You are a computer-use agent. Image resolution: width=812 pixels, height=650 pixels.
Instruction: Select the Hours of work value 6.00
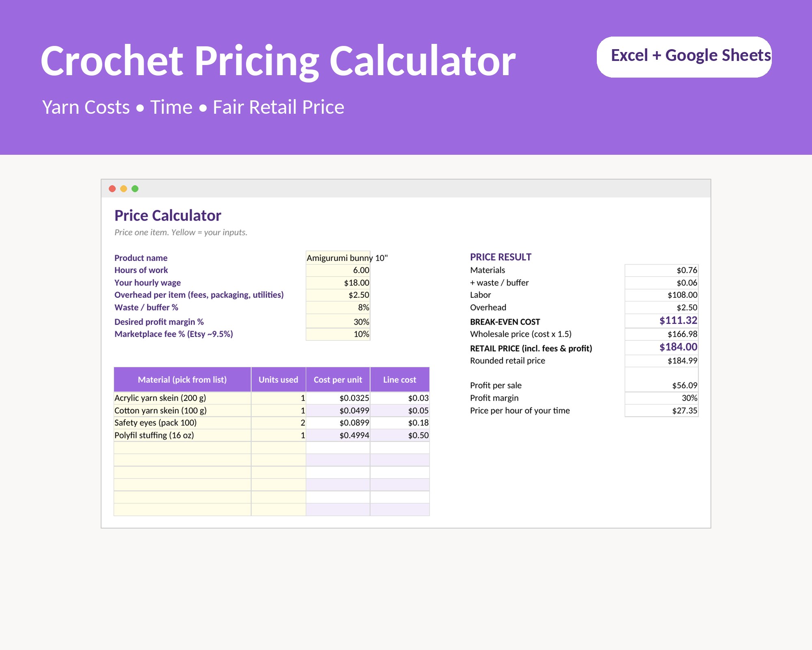click(338, 270)
